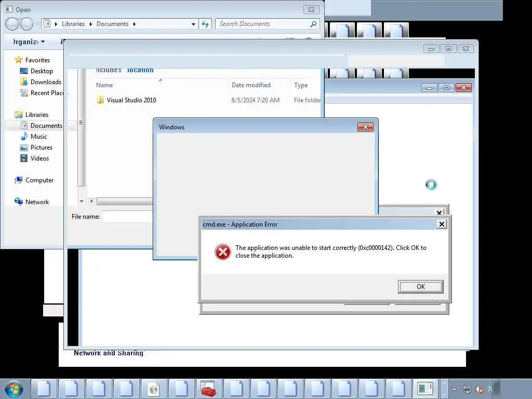The height and width of the screenshot is (399, 532).
Task: Click scroll-left arrow of file list scrollbar
Action: point(91,201)
